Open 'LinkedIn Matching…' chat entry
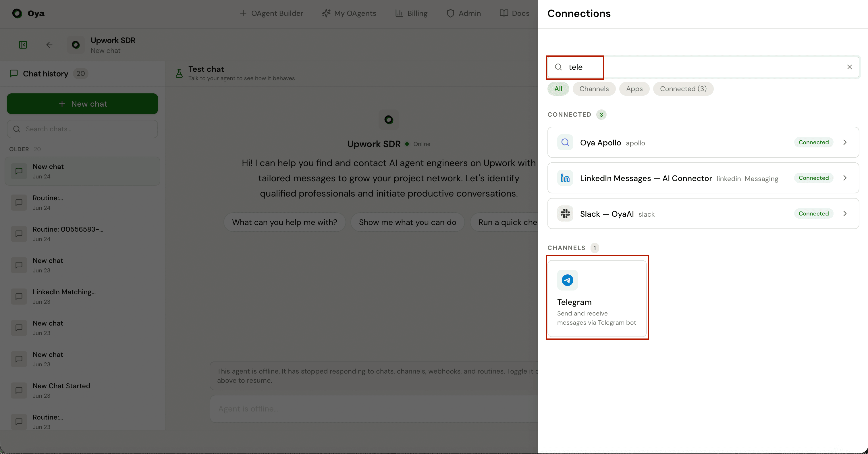The width and height of the screenshot is (868, 454). tap(82, 297)
